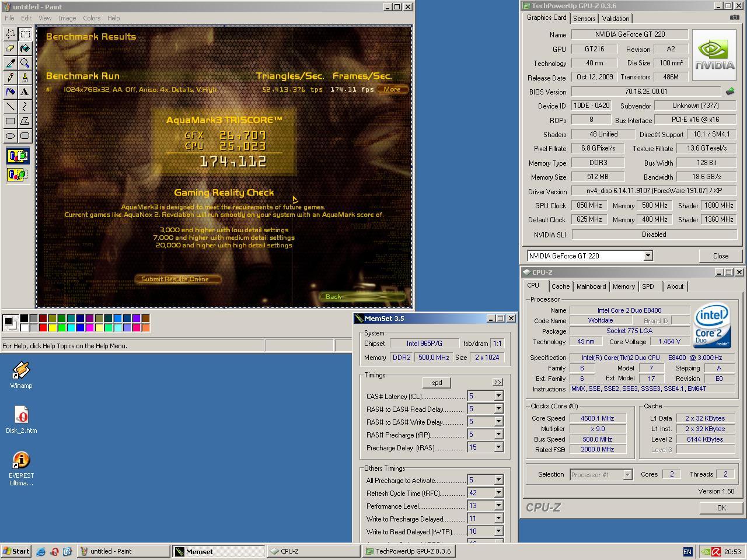This screenshot has width=747, height=560.
Task: Click the NVIDIA tray icon
Action: point(705,551)
